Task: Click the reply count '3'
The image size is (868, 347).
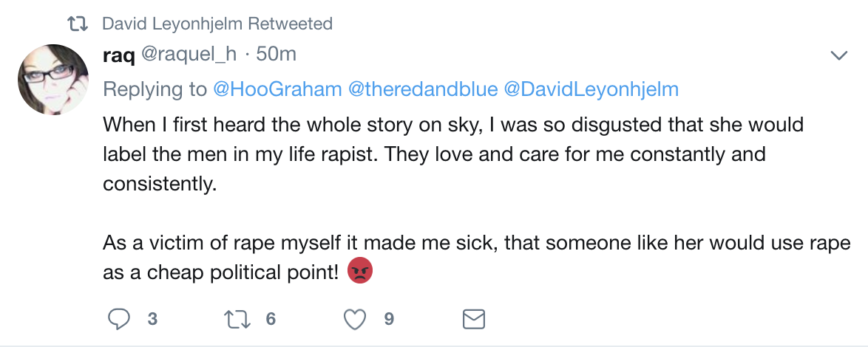Action: (152, 319)
